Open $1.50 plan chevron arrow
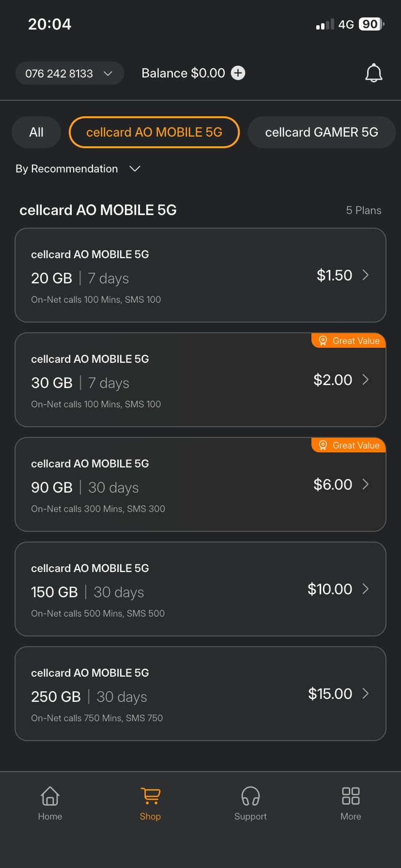Image resolution: width=401 pixels, height=868 pixels. tap(366, 275)
